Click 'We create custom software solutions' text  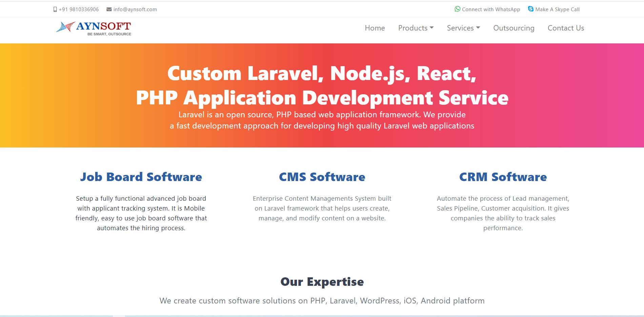click(322, 301)
